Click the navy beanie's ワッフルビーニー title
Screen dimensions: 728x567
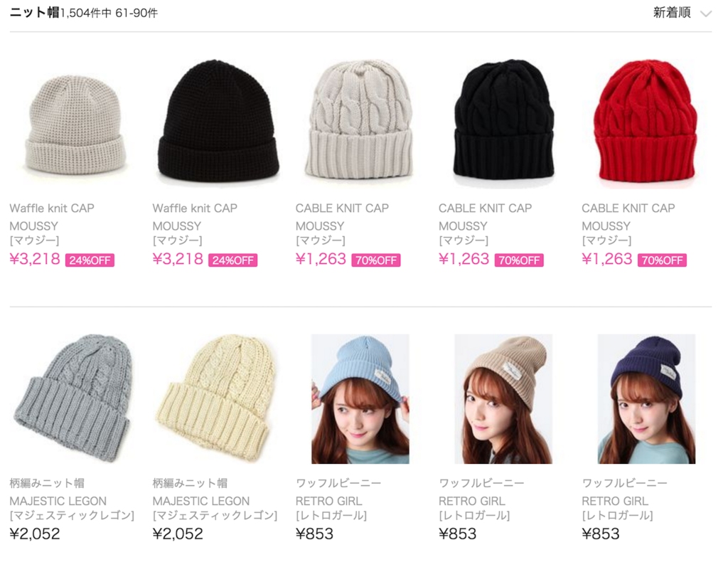(624, 483)
